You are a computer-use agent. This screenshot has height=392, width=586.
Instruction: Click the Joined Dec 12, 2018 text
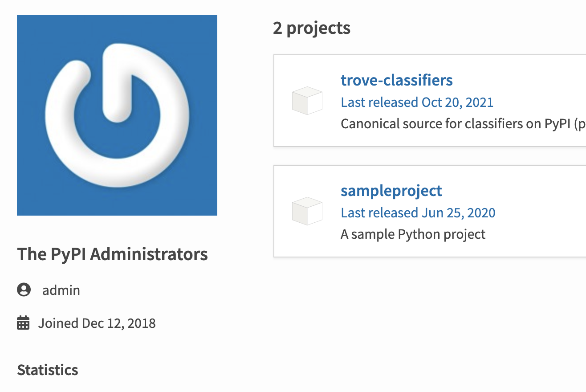coord(97,323)
